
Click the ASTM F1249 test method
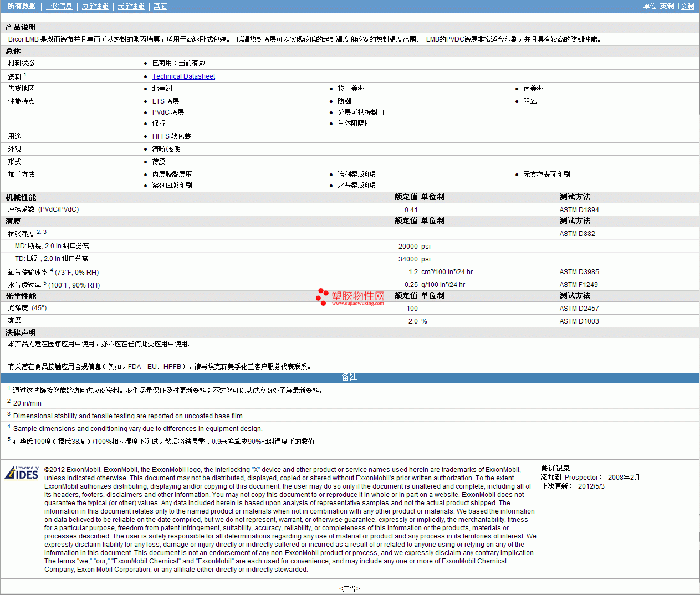[x=579, y=285]
